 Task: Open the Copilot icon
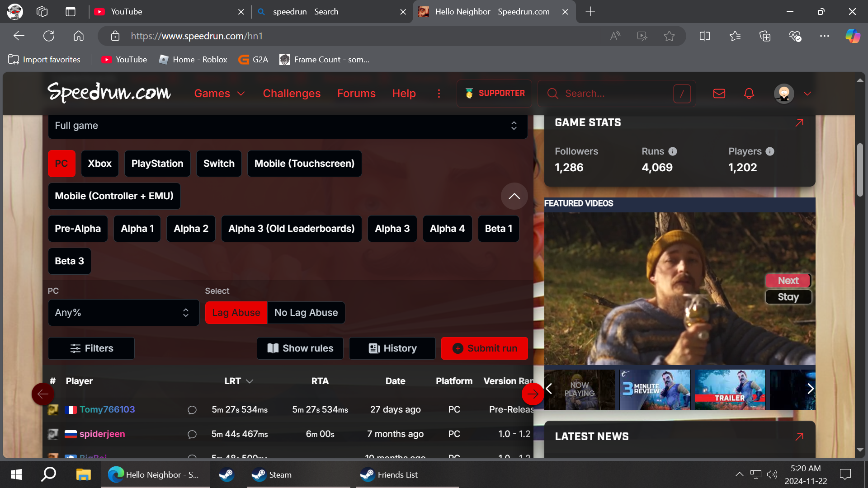tap(853, 36)
